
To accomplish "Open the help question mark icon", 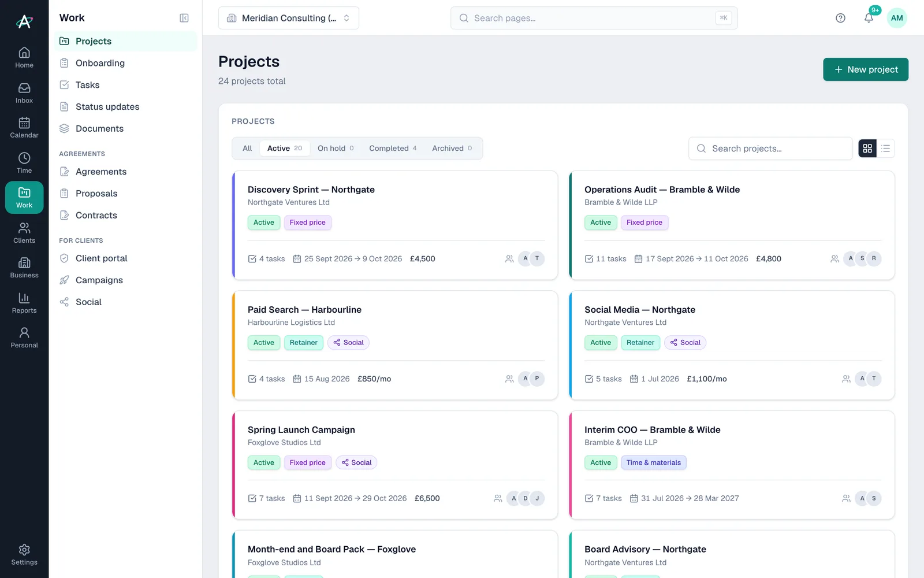I will (840, 18).
